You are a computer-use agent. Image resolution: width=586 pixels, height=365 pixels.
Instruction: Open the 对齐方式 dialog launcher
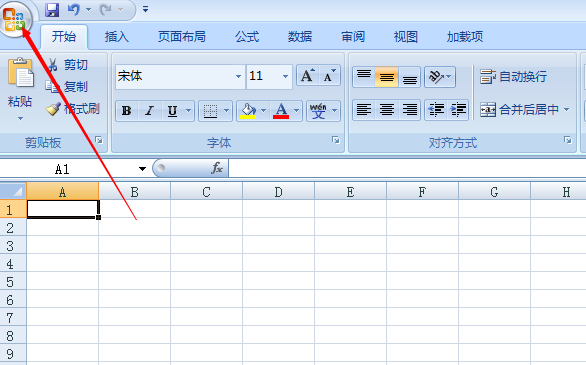click(568, 140)
